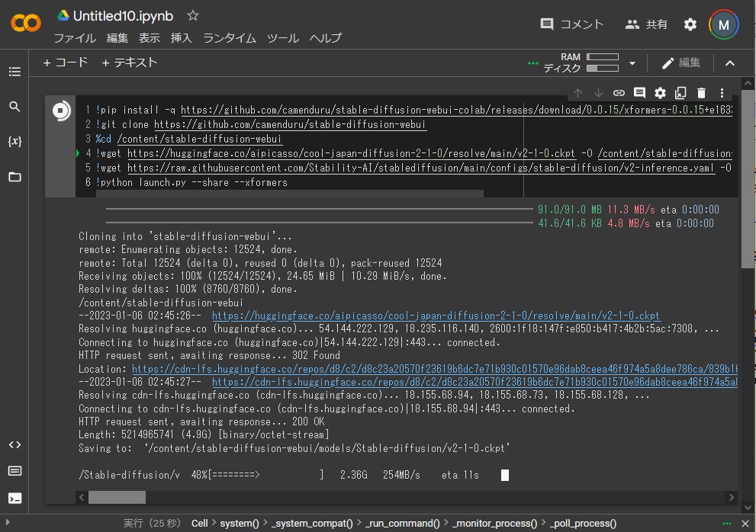This screenshot has width=756, height=532.
Task: Expand the bottom-left status bar arrow
Action: coord(7,522)
